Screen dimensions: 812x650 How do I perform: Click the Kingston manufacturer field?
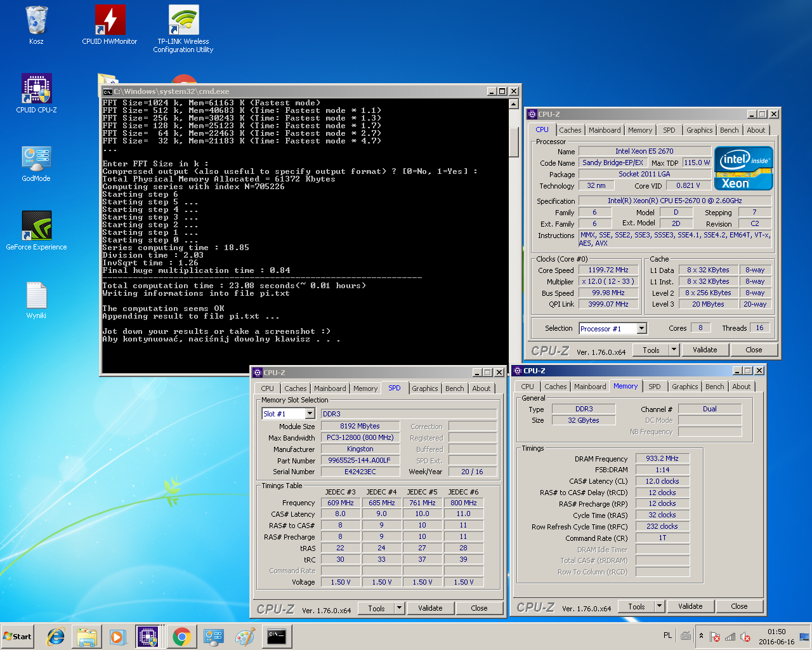359,449
